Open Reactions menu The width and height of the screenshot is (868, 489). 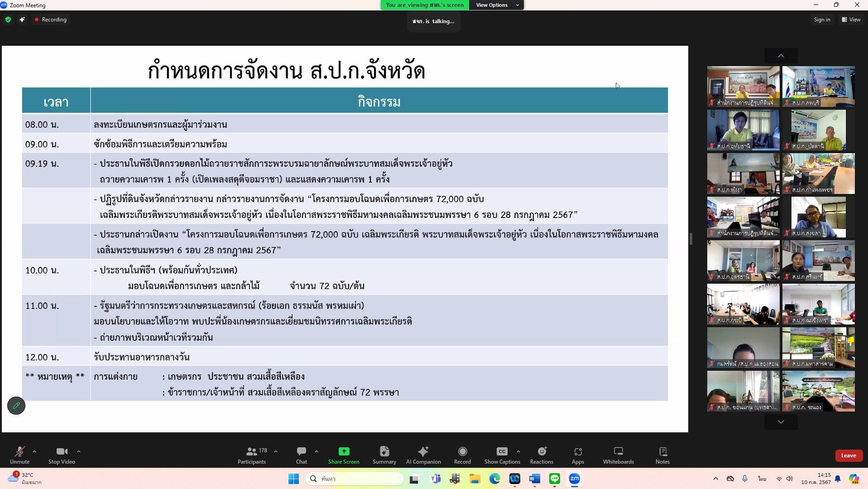point(542,455)
